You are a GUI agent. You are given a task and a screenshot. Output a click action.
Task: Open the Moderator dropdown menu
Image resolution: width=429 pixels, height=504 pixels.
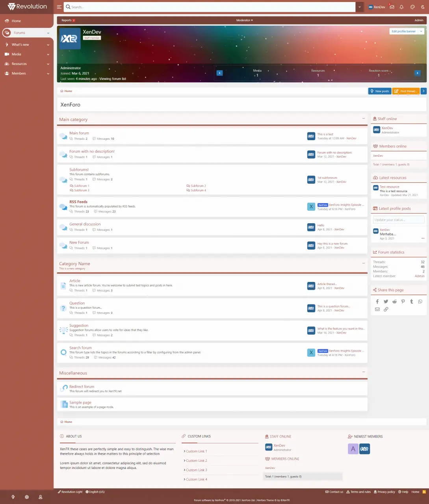[244, 20]
